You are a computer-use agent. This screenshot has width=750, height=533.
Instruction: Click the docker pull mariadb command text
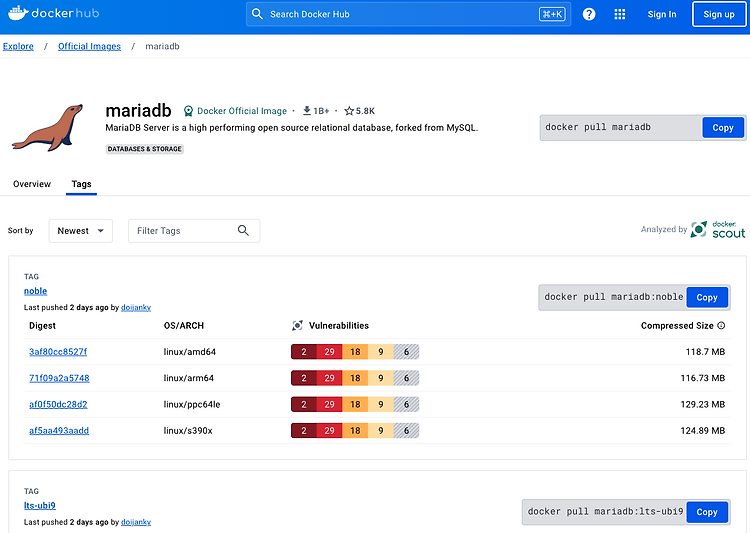pos(598,127)
